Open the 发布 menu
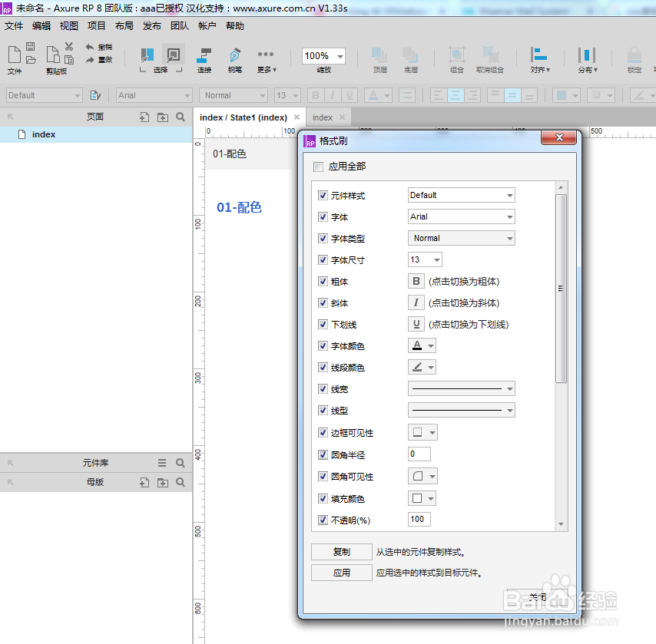This screenshot has height=644, width=656. coord(151,26)
